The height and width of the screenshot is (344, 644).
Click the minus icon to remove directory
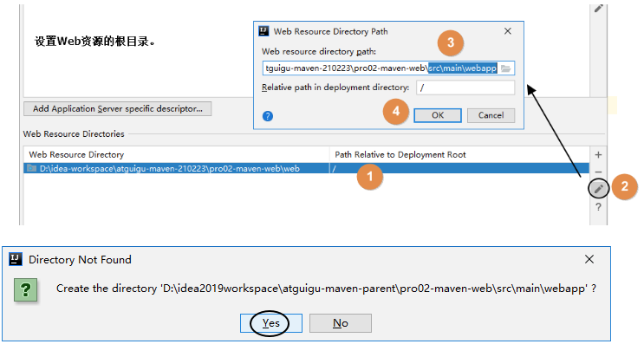598,172
